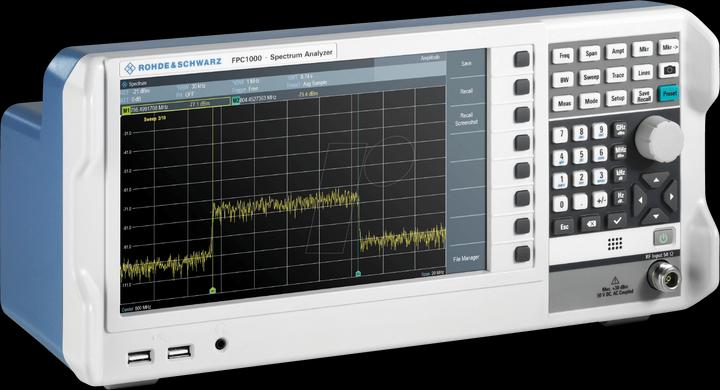Tap numeric key 5

(581, 156)
